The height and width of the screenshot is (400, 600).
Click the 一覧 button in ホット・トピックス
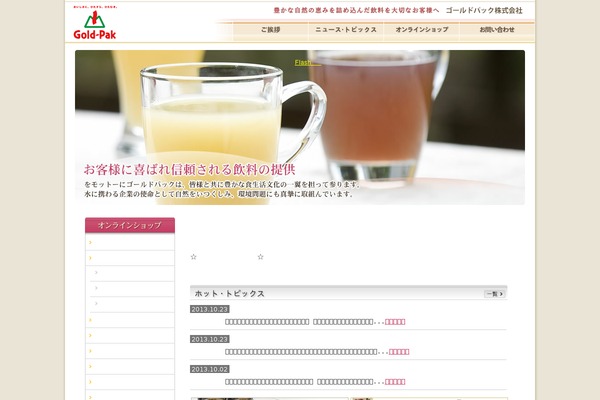pyautogui.click(x=494, y=294)
